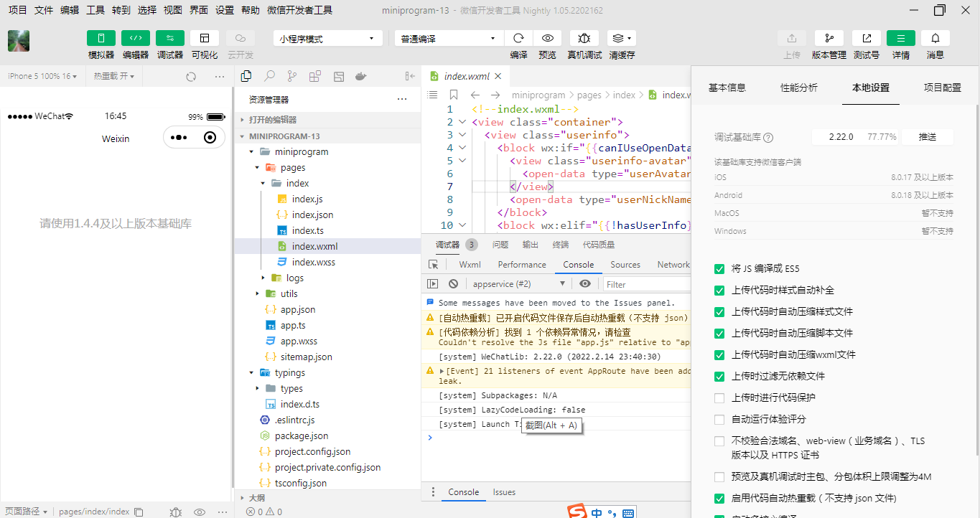
Task: Toggle the 模拟器 simulator panel button
Action: (101, 38)
